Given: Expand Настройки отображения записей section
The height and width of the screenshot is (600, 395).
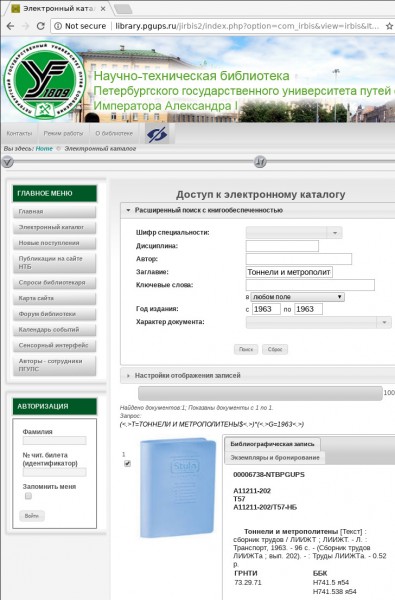Looking at the screenshot, I should [x=188, y=375].
